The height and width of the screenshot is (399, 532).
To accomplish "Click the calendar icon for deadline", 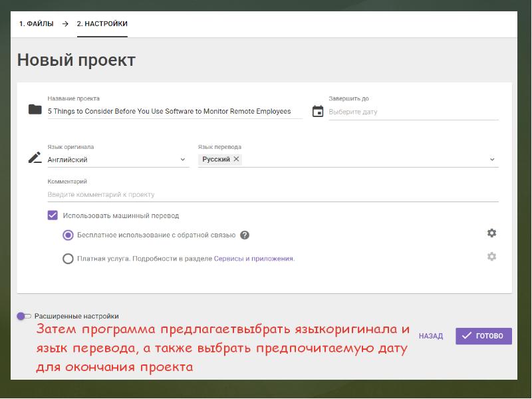I will pos(318,111).
